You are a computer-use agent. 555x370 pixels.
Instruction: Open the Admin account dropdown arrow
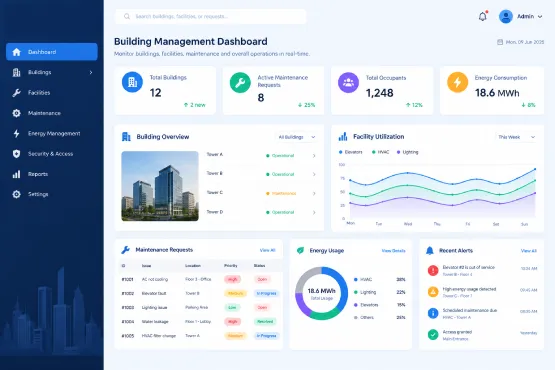pos(540,17)
